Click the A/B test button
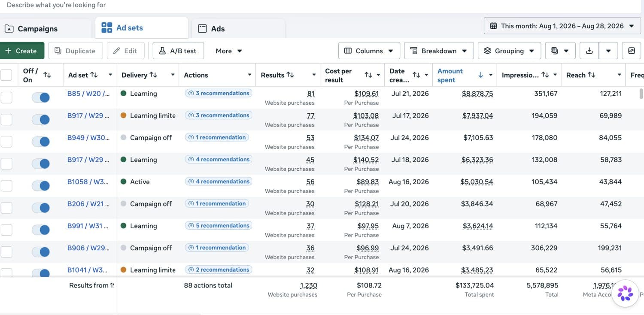The width and height of the screenshot is (644, 315). point(178,51)
